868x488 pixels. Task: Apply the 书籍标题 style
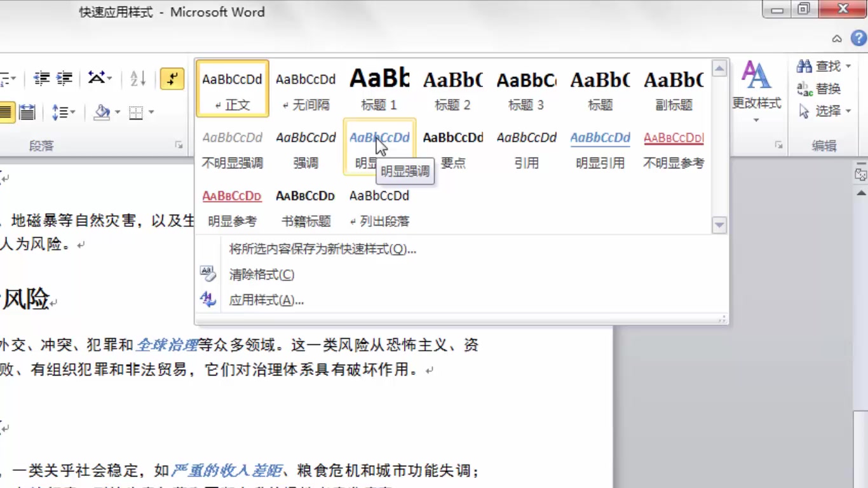pyautogui.click(x=306, y=206)
